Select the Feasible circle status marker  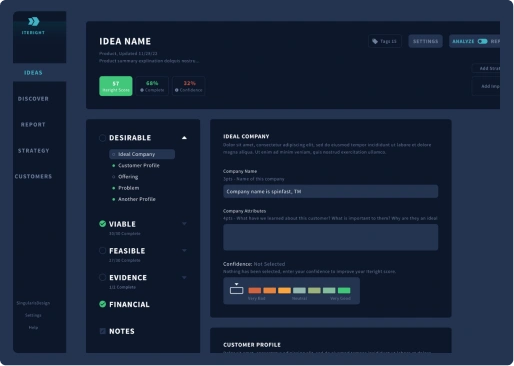(103, 250)
